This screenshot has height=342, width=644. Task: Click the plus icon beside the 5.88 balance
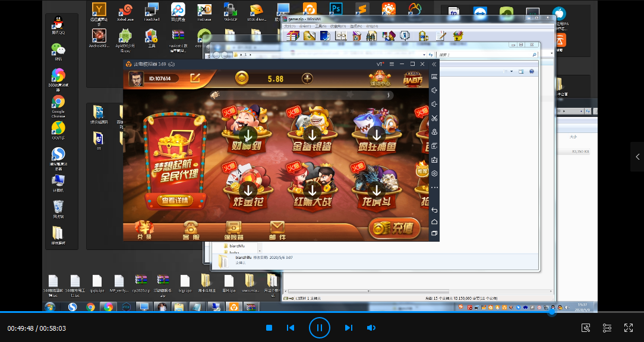pos(307,78)
